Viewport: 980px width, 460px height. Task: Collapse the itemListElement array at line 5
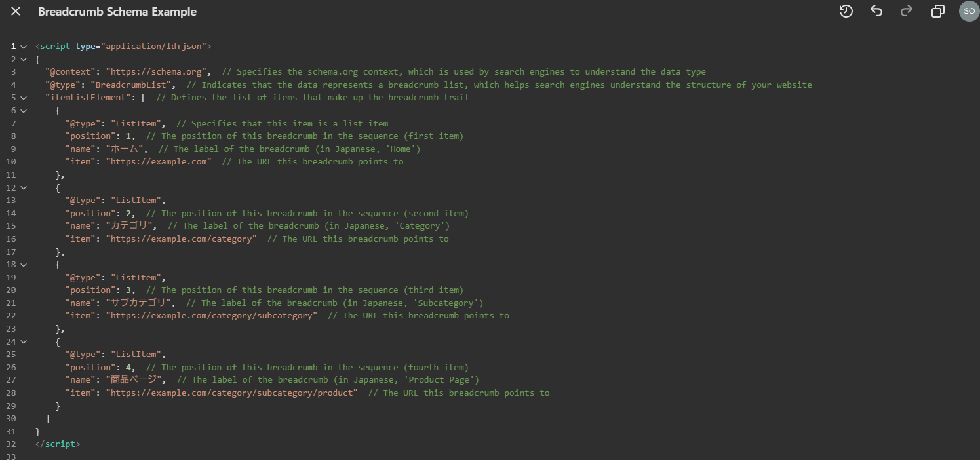coord(24,98)
